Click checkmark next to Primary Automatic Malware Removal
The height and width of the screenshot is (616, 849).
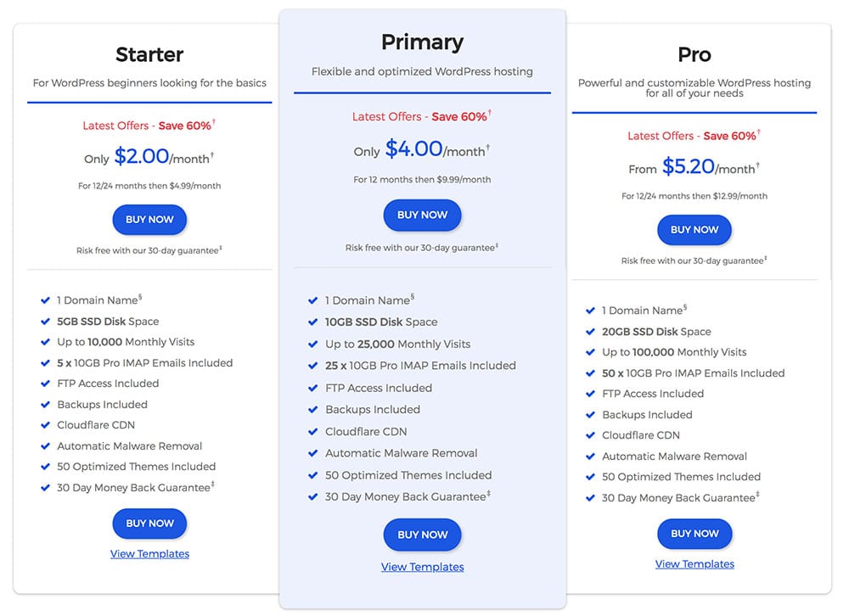point(312,454)
